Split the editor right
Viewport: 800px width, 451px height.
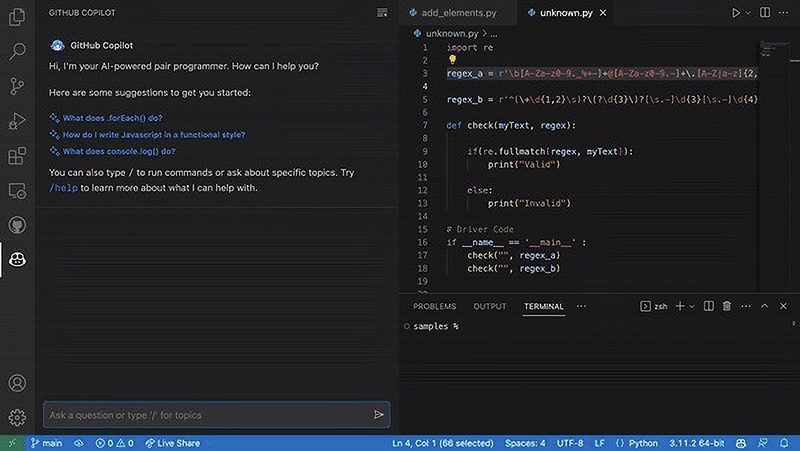coord(765,13)
